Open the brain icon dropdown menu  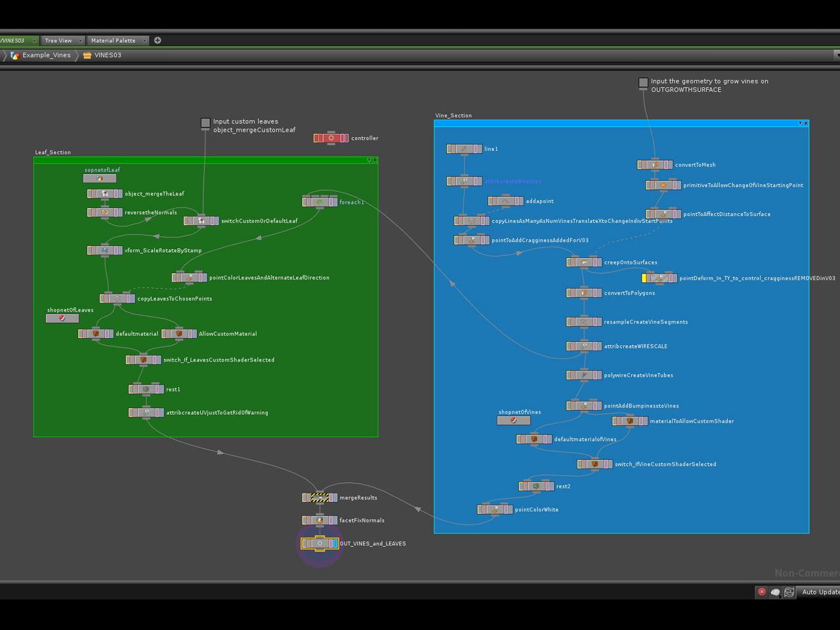point(775,592)
